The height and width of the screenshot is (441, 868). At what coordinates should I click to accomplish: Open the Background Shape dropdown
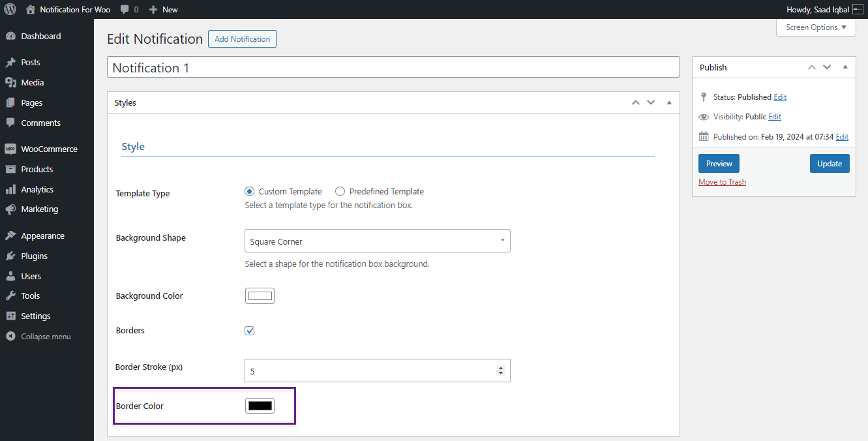point(378,241)
